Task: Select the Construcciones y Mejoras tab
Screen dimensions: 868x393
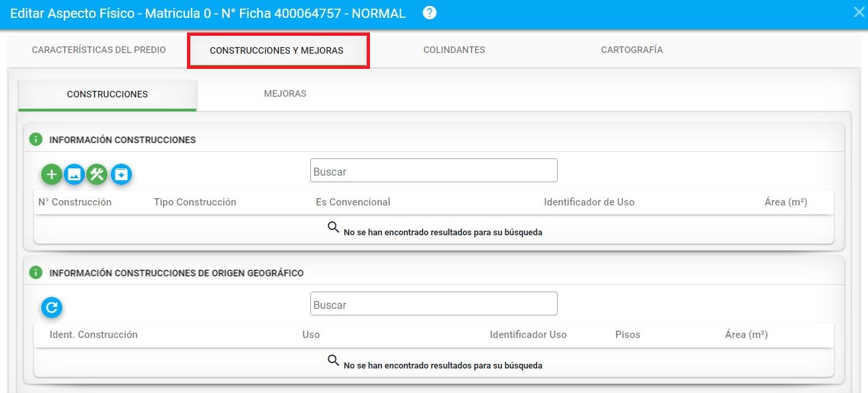Action: (277, 51)
